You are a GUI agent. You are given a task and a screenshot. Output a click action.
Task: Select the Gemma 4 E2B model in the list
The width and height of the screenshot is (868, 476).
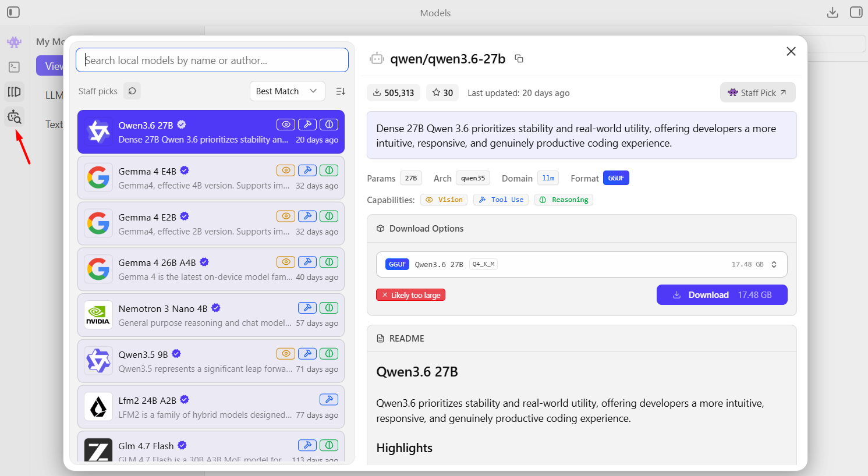point(211,223)
